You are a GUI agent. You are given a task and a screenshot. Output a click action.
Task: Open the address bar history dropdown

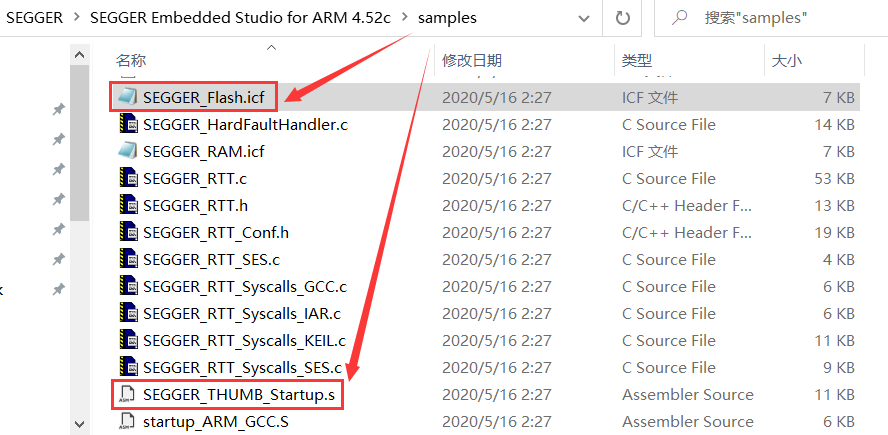[582, 17]
